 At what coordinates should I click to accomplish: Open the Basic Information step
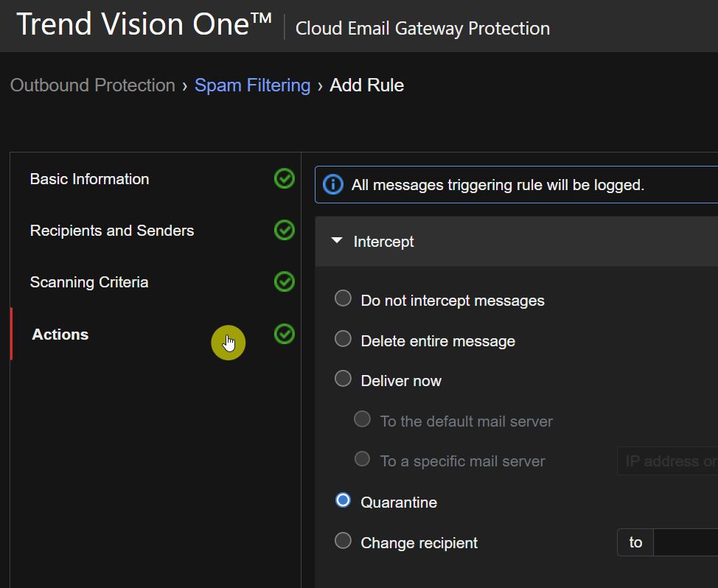pos(89,179)
